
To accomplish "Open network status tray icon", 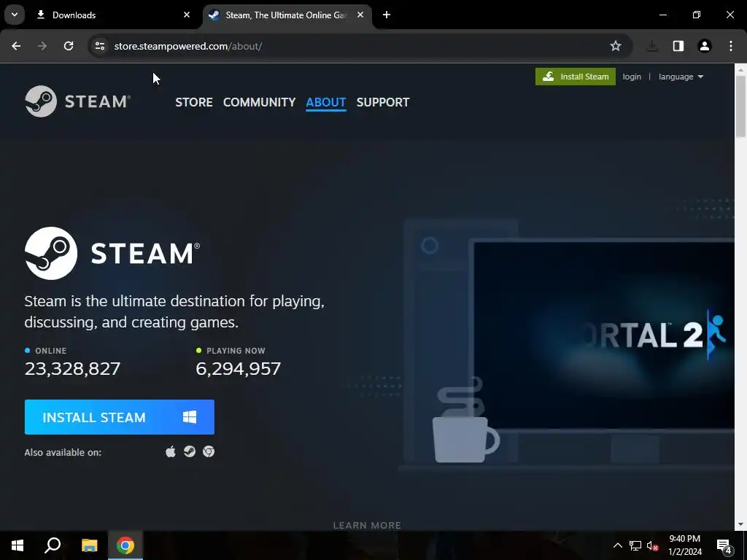I will click(x=635, y=545).
